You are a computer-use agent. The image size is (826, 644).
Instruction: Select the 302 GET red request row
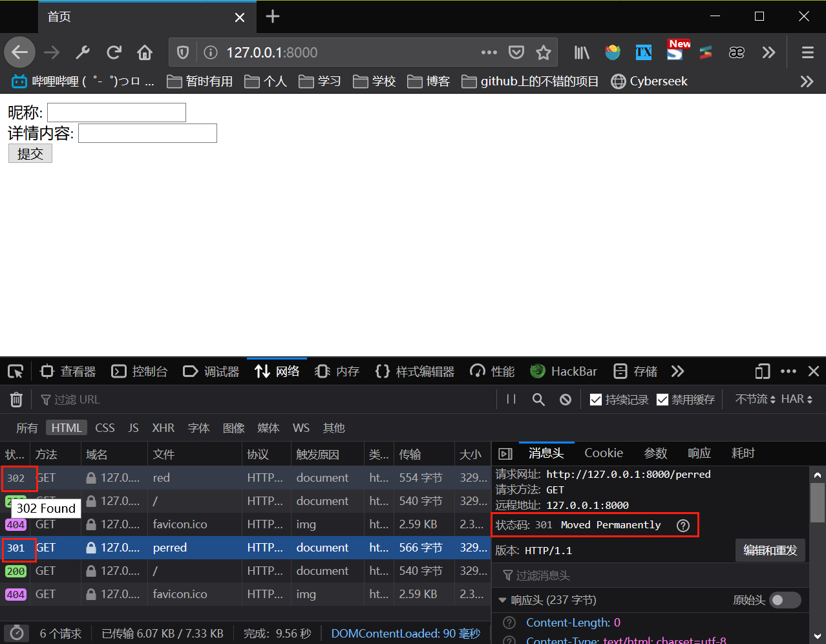(x=246, y=478)
